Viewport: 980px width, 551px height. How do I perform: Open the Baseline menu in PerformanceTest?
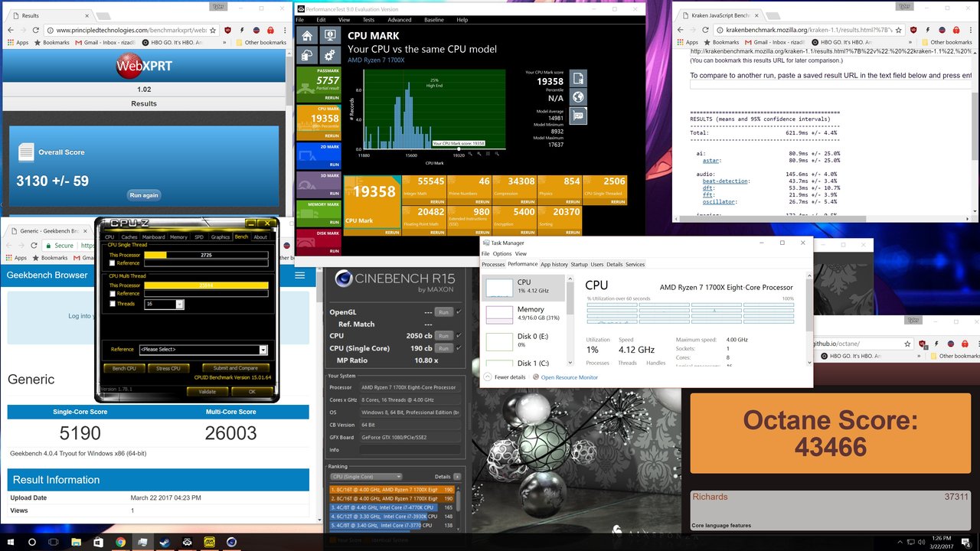pyautogui.click(x=434, y=20)
